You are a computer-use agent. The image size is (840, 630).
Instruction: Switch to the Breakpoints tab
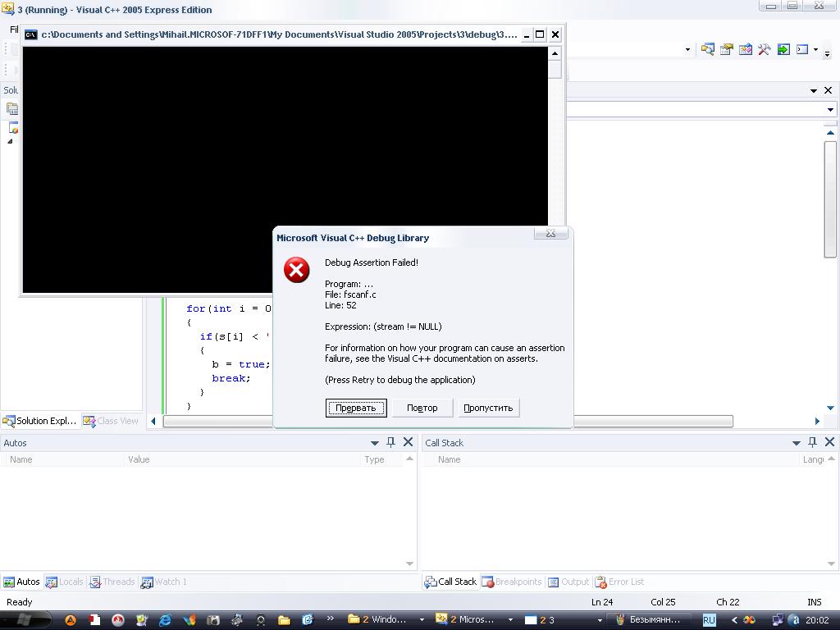point(512,582)
